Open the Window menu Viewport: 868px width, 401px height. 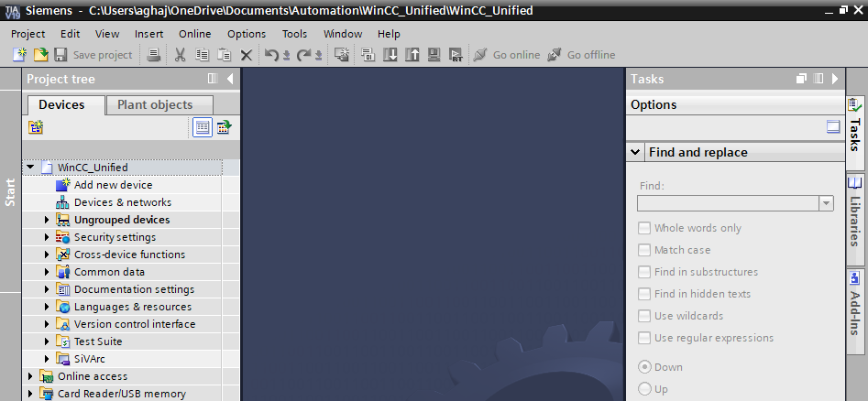(343, 34)
